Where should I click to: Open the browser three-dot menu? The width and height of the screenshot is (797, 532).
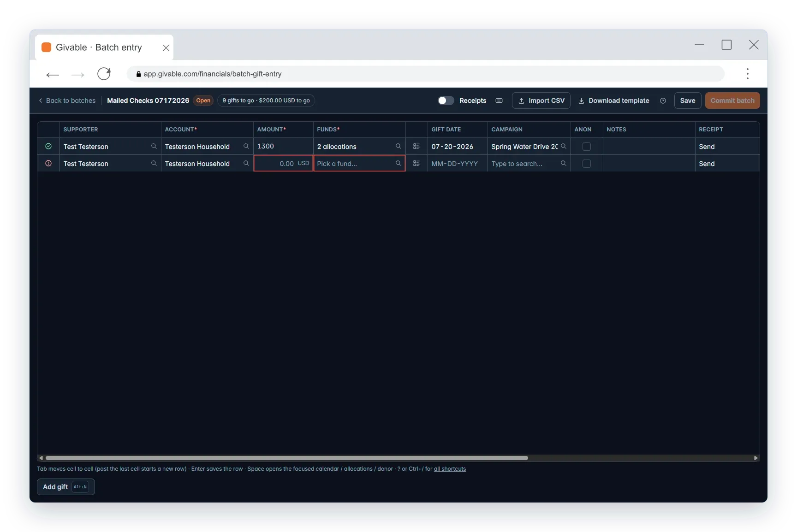(x=747, y=74)
